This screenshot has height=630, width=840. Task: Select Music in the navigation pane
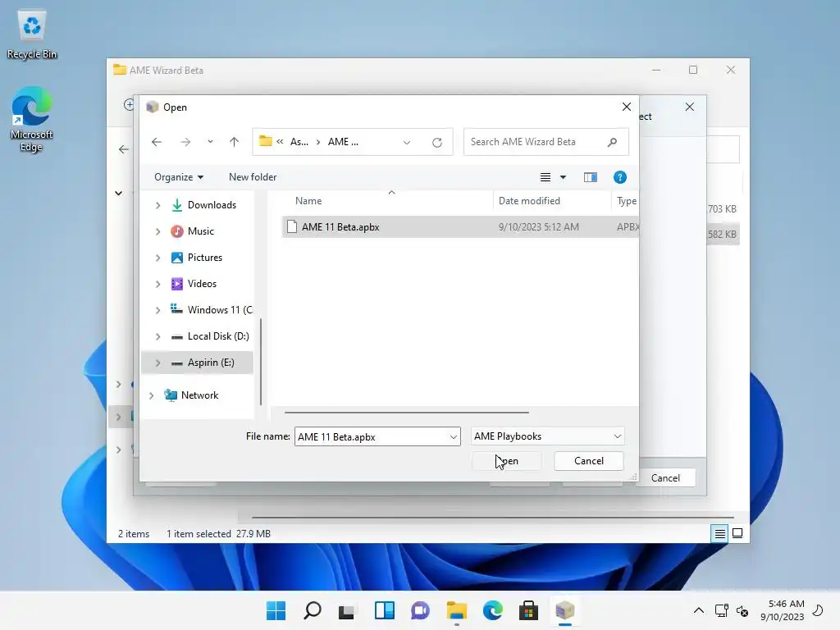tap(200, 231)
